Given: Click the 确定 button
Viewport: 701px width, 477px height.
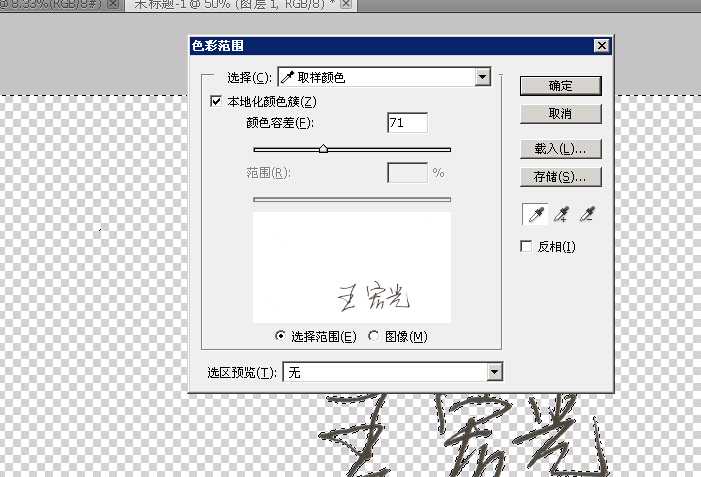Looking at the screenshot, I should [561, 85].
